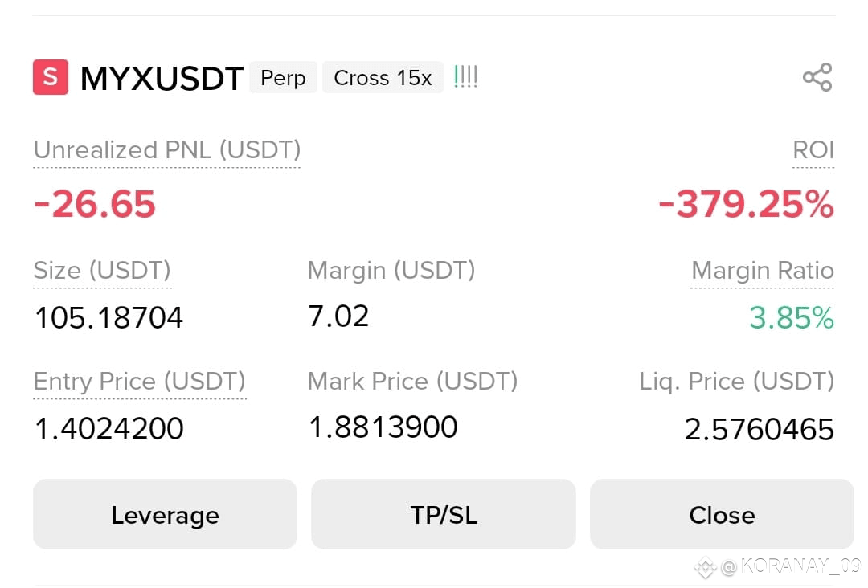The height and width of the screenshot is (588, 868).
Task: Tap the Cross 15x margin mode tag
Action: click(383, 77)
